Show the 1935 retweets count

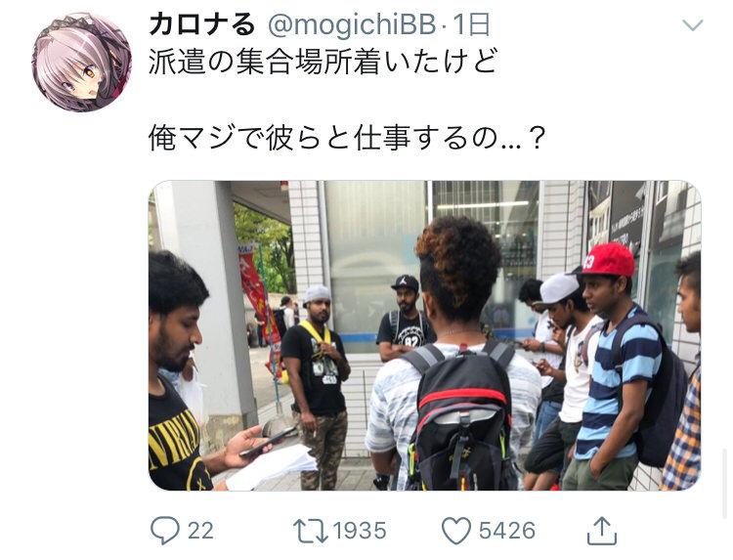click(x=359, y=531)
